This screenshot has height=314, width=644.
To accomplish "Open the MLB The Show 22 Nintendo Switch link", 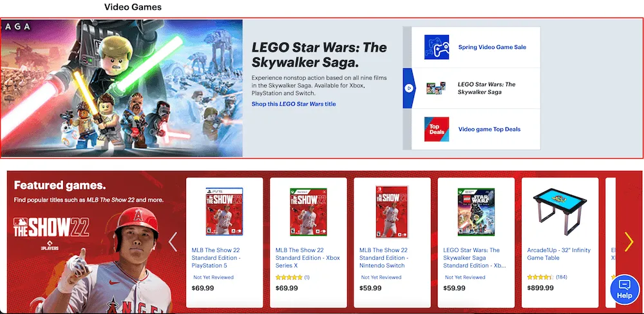I will pyautogui.click(x=384, y=258).
